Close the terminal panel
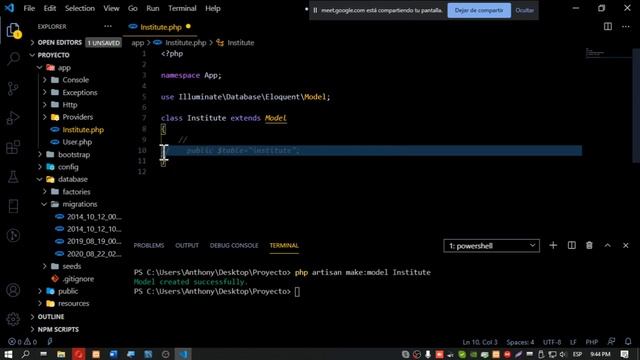This screenshot has height=360, width=640. (626, 245)
